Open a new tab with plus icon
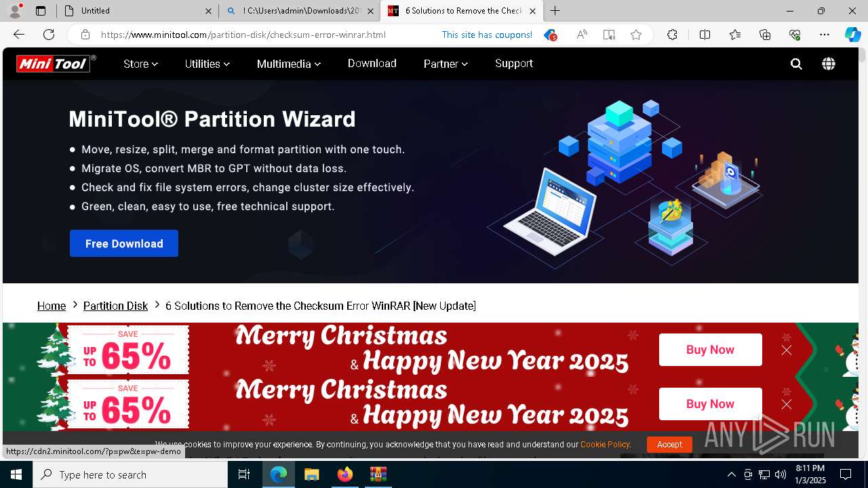This screenshot has height=488, width=868. [x=555, y=11]
